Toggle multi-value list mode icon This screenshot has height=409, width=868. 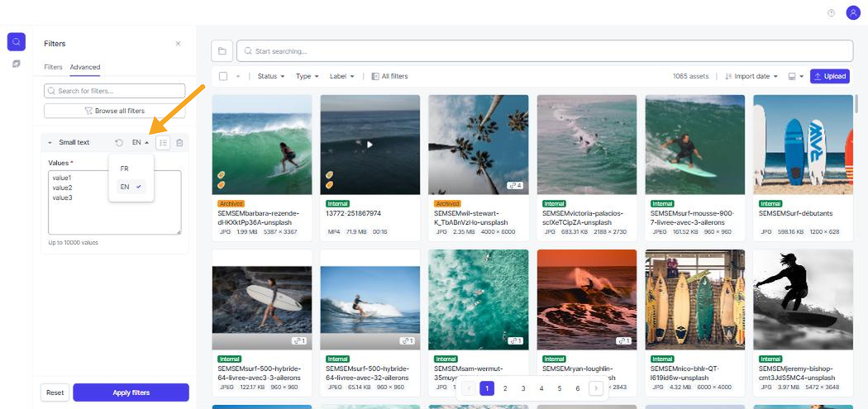click(163, 143)
